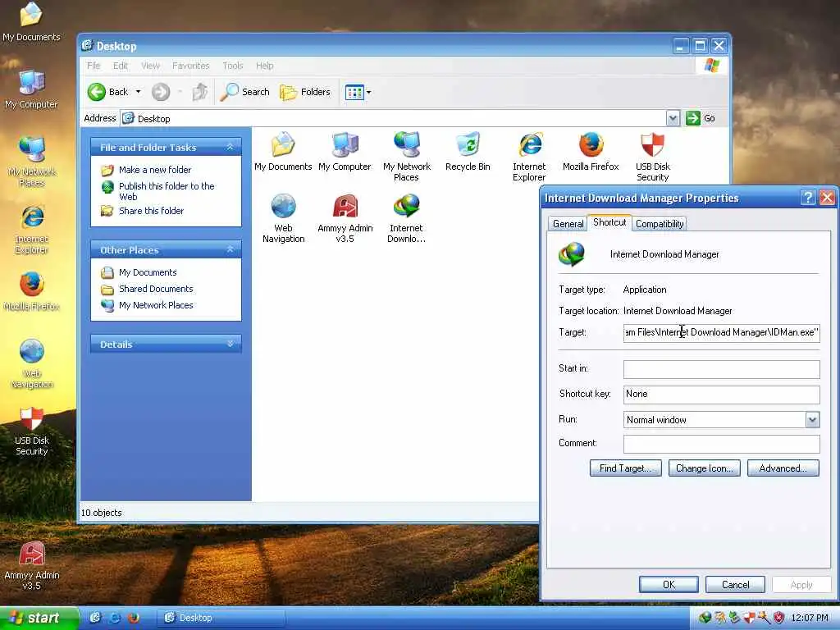
Task: Select the Shortcut tab
Action: click(609, 222)
